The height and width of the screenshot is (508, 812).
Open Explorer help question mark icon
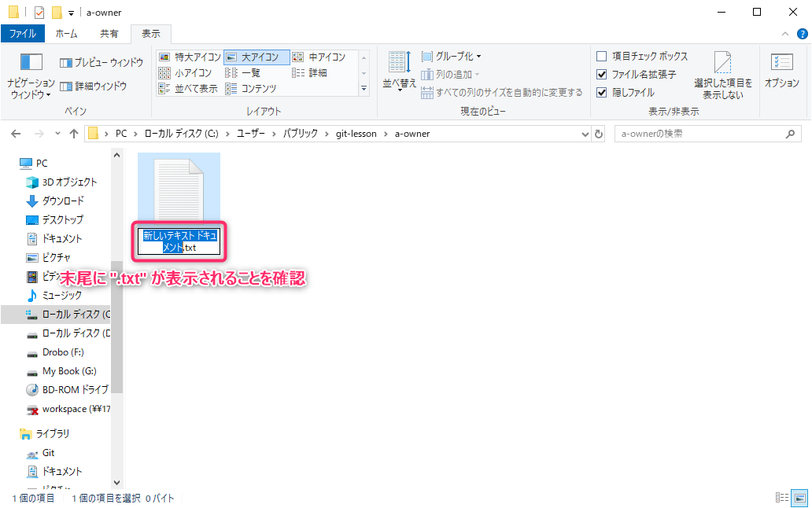(x=802, y=34)
